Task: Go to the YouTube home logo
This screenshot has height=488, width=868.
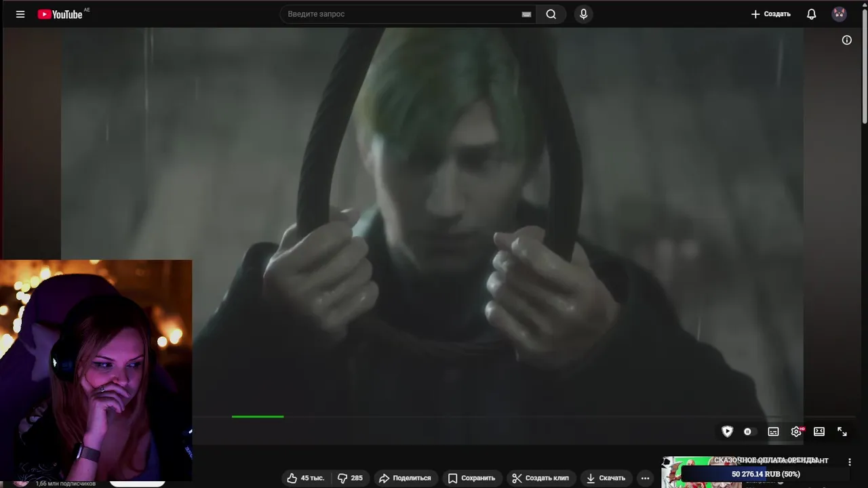Action: pos(60,14)
